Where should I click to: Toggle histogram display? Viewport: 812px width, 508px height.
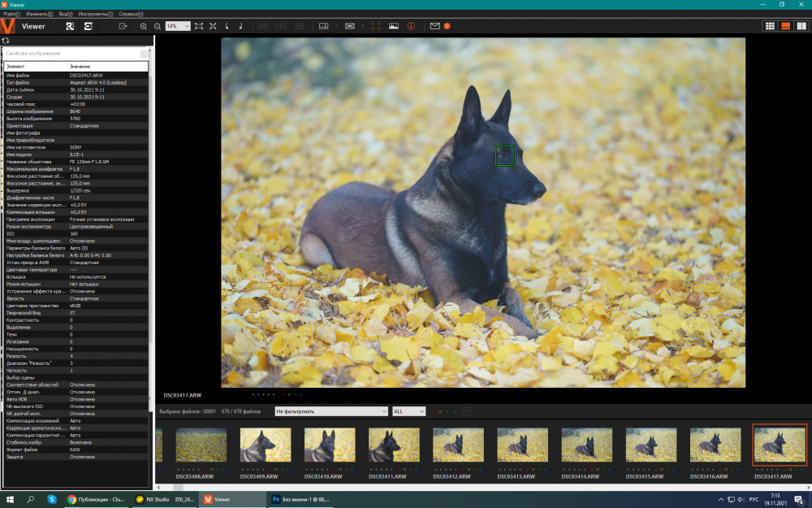[394, 26]
